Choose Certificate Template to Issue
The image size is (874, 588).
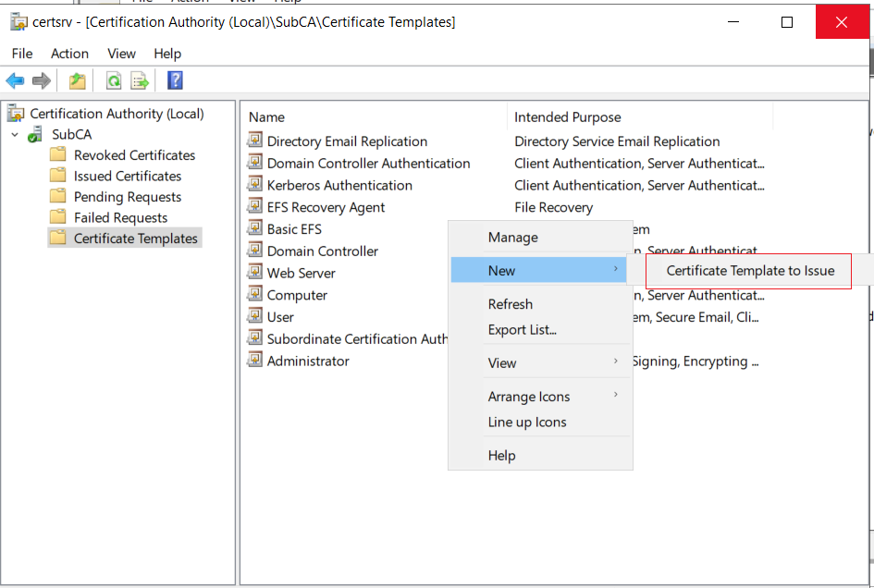tap(750, 270)
